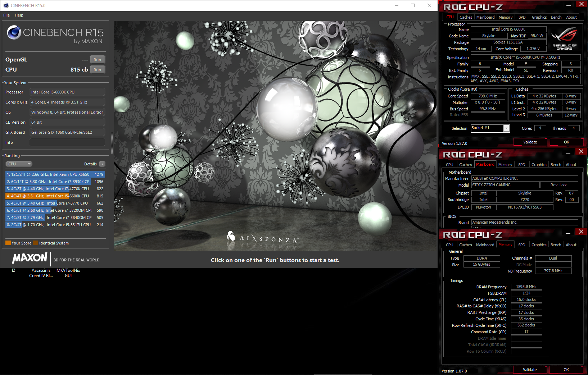The width and height of the screenshot is (588, 375).
Task: Minimize the Cinebench window
Action: (397, 5)
